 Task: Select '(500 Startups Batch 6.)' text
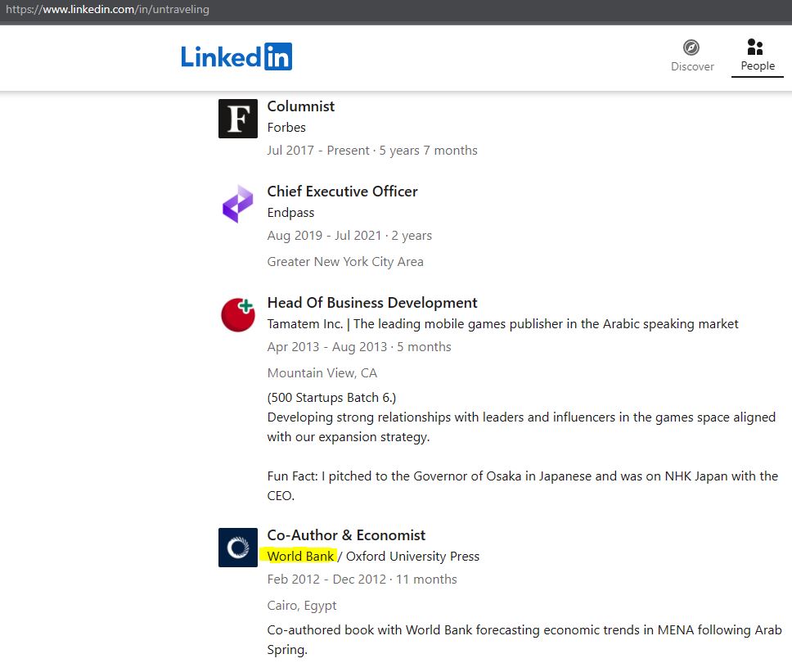point(331,398)
